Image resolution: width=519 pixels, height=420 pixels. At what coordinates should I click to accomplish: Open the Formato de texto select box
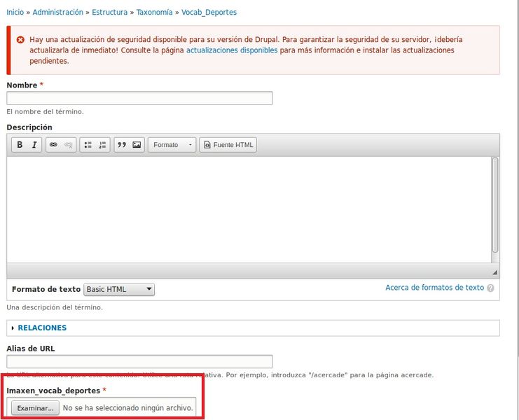click(x=119, y=289)
